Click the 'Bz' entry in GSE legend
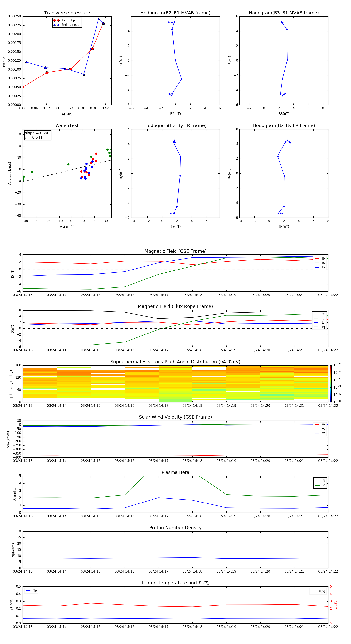Viewport: 351px width, 644px height. click(320, 267)
